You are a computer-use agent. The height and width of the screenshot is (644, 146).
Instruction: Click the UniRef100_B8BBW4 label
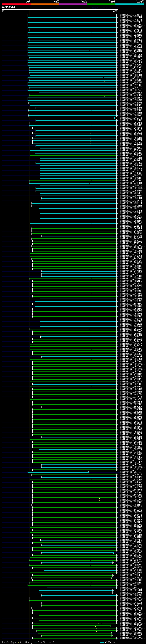point(131,75)
